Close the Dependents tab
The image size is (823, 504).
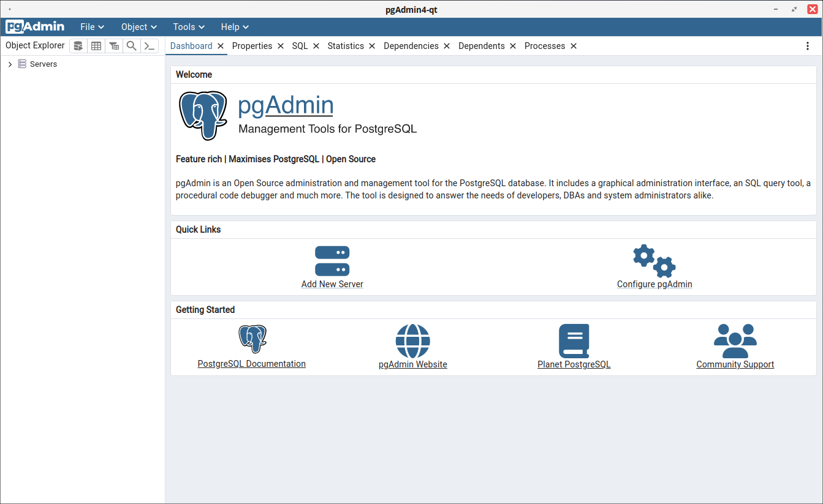coord(513,46)
